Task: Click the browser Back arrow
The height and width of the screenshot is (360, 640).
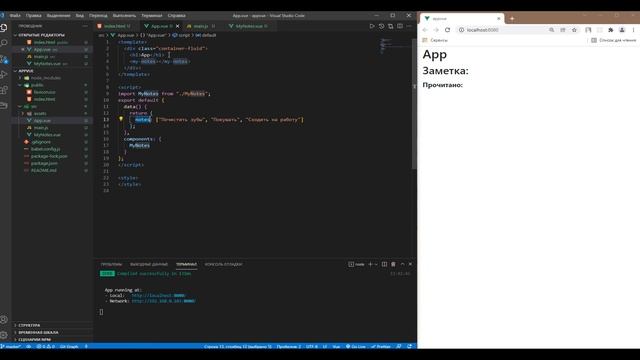Action: tap(425, 30)
